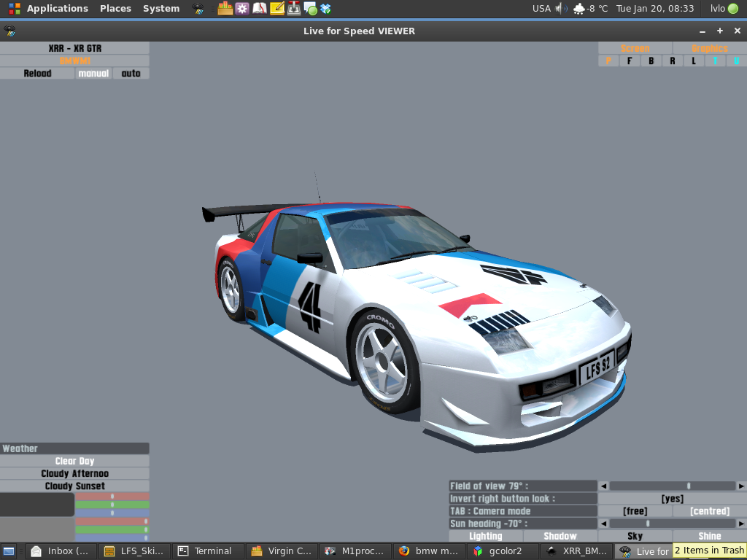This screenshot has width=747, height=560.
Task: Set camera mode to [free]
Action: [635, 511]
